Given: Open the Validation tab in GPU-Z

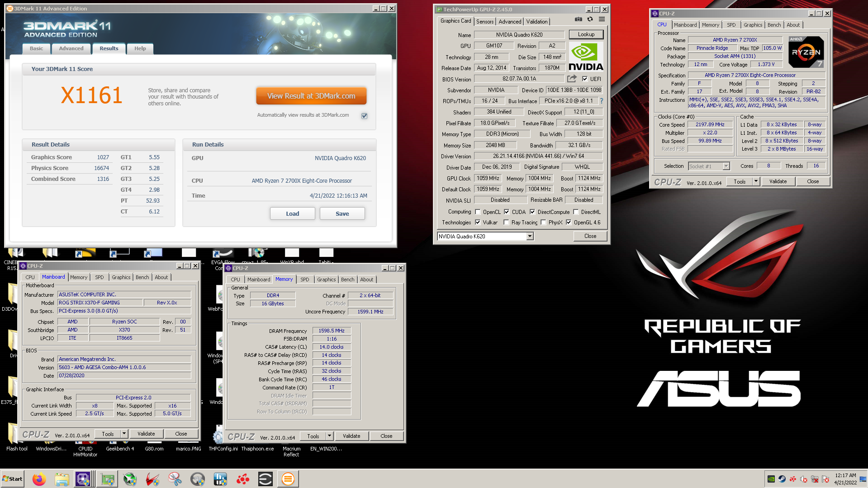Looking at the screenshot, I should pyautogui.click(x=537, y=21).
